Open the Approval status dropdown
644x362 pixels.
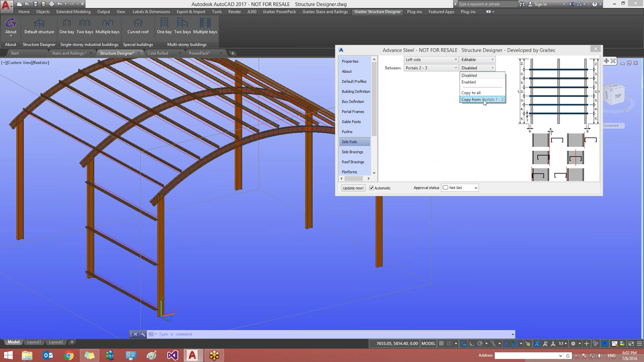[x=459, y=187]
